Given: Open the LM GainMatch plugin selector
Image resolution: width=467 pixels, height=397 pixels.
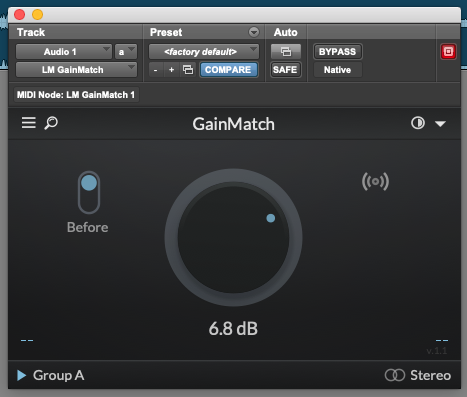Looking at the screenshot, I should point(76,70).
